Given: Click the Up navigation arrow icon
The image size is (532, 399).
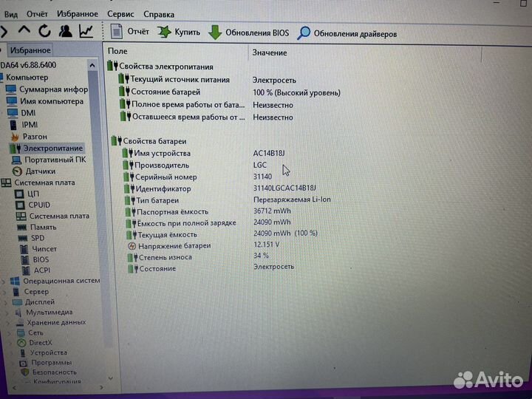Looking at the screenshot, I should (24, 30).
